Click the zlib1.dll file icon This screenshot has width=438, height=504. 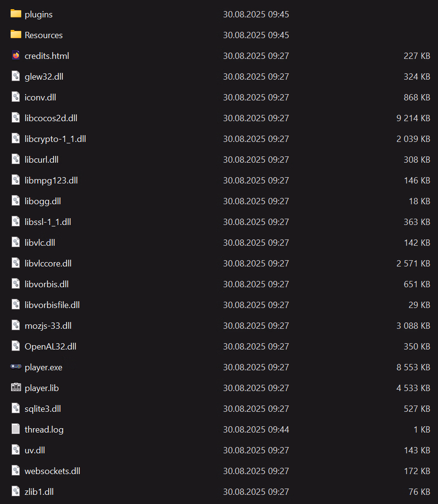16,491
